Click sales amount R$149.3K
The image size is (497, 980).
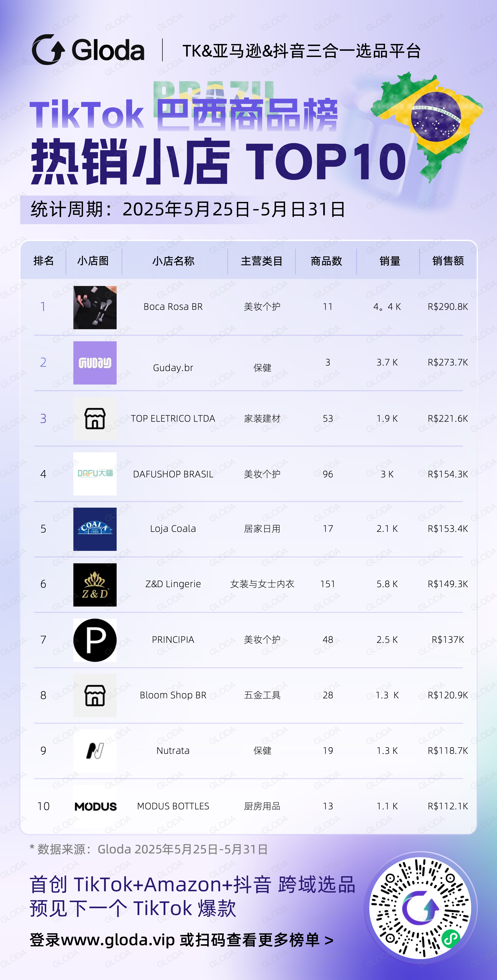[x=448, y=584]
